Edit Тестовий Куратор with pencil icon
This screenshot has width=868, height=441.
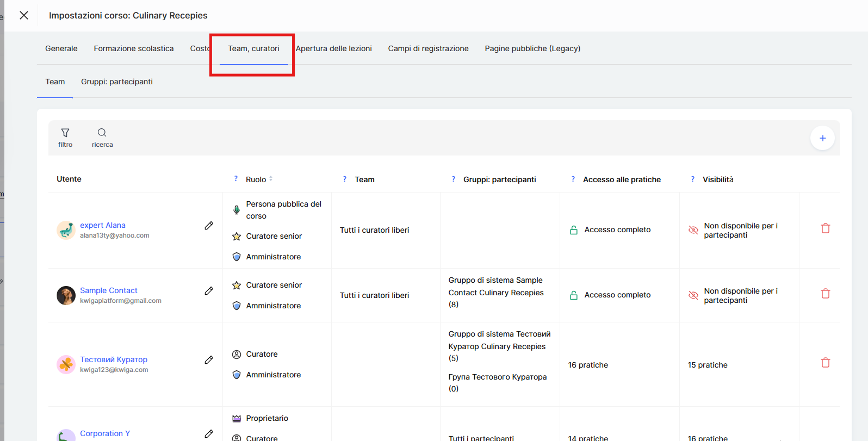(209, 360)
